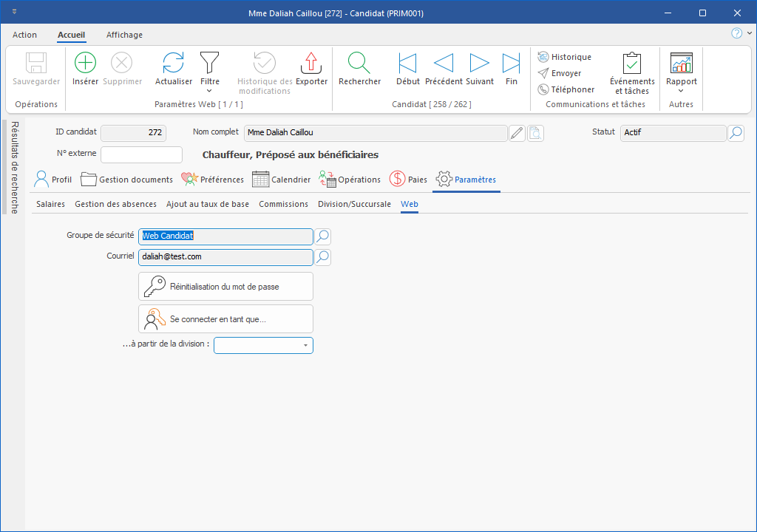Click the pencil icon beside Nom complet

[x=517, y=133]
